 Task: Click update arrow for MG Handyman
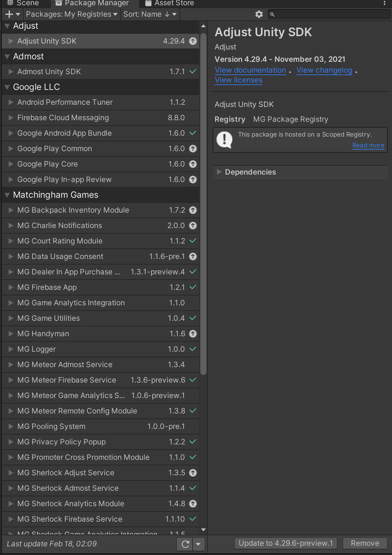coord(193,334)
